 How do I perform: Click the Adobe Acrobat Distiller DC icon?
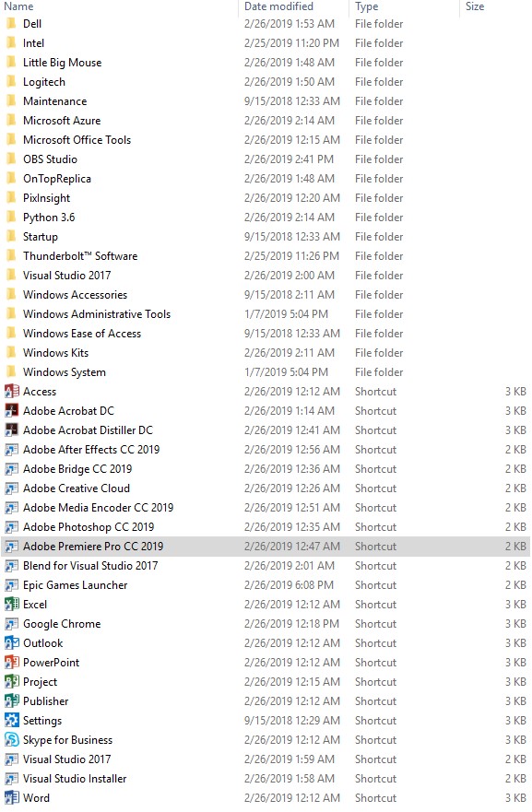point(11,430)
